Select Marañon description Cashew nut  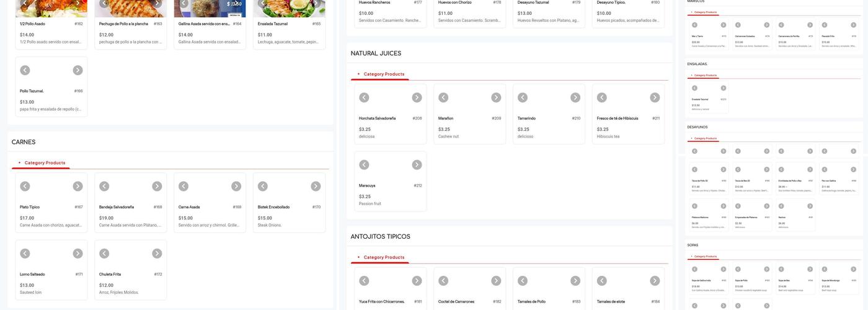449,136
